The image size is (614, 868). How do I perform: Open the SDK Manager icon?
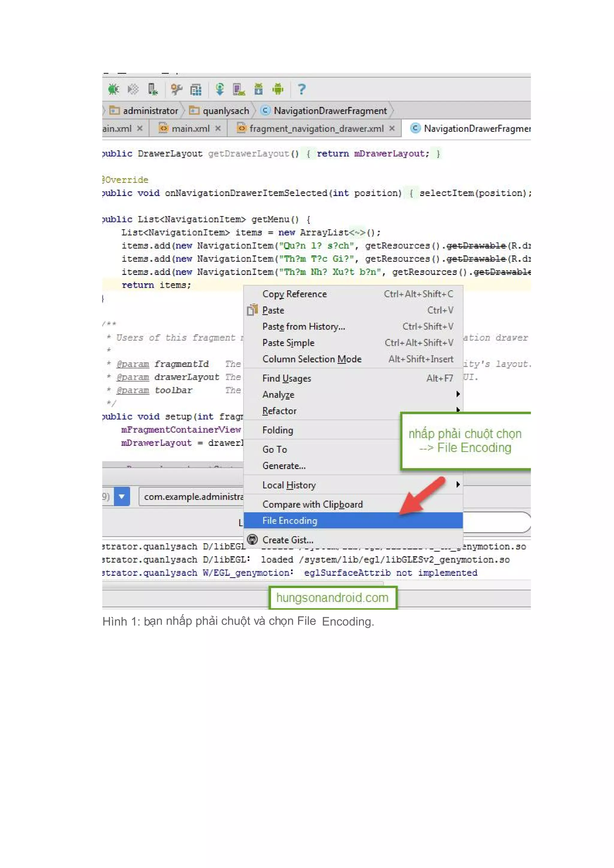[259, 89]
